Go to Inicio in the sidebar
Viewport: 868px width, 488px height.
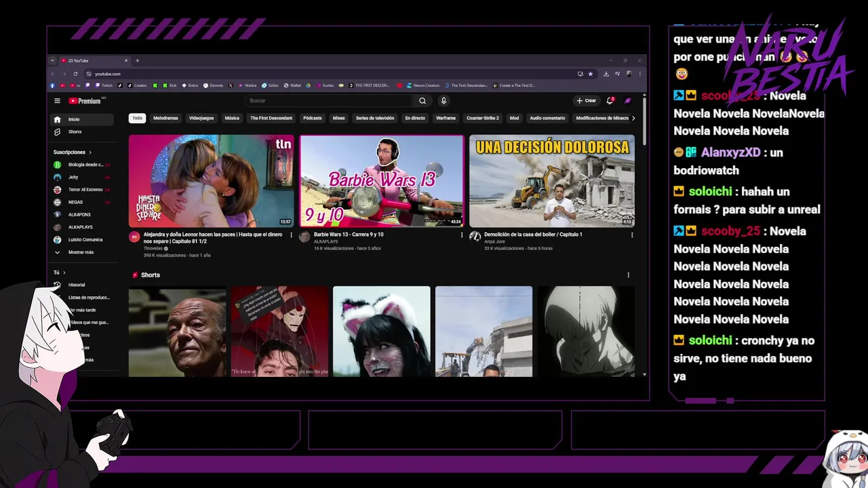coord(82,119)
